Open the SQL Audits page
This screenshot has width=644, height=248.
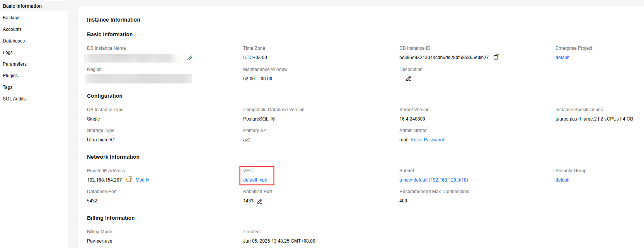14,99
